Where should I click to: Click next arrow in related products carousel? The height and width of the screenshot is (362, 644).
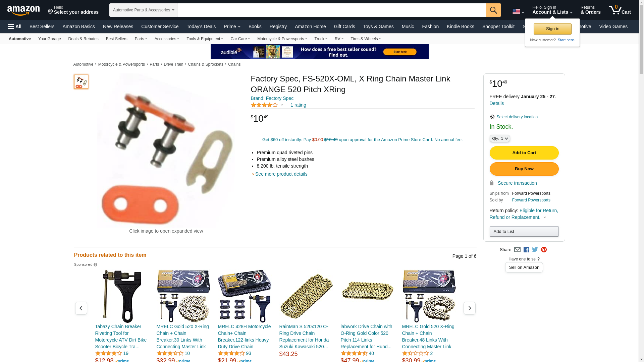469,308
